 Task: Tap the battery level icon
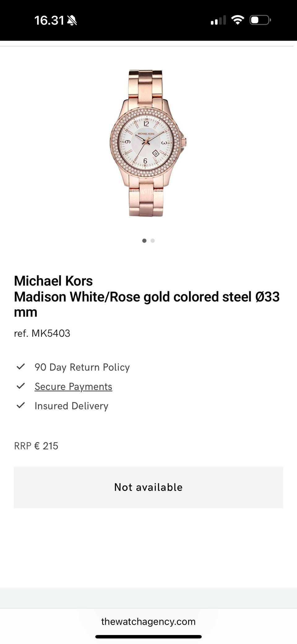[260, 20]
